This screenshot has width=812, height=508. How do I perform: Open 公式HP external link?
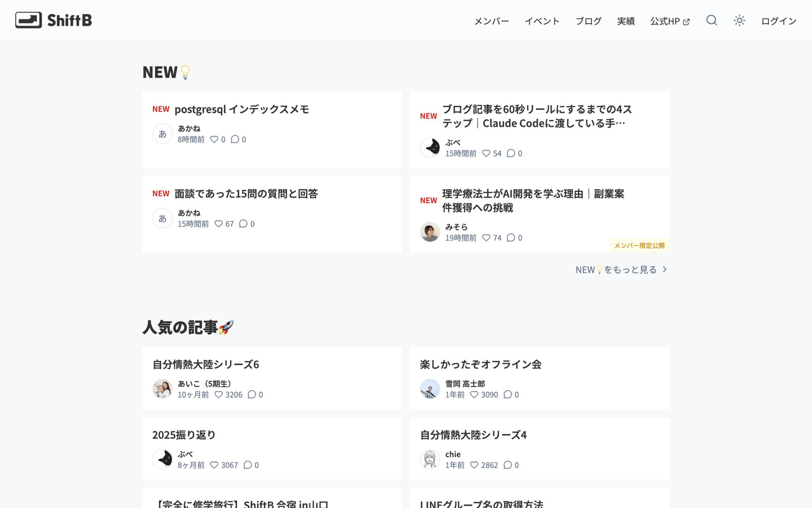pyautogui.click(x=670, y=21)
